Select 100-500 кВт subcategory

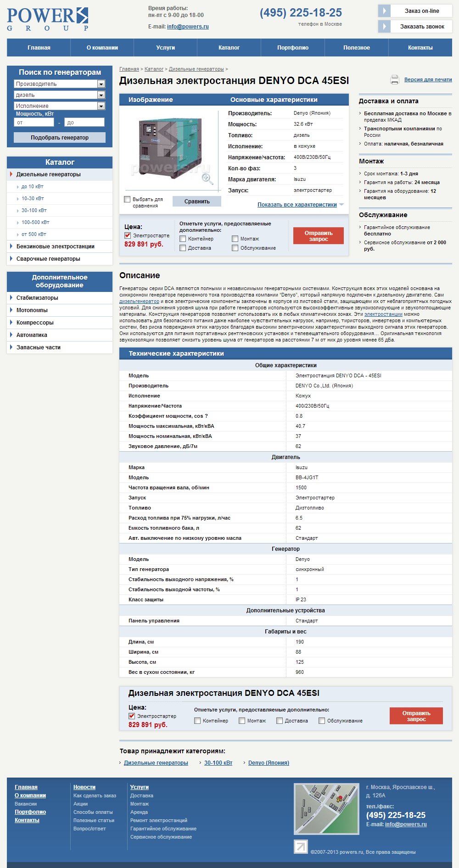point(35,223)
